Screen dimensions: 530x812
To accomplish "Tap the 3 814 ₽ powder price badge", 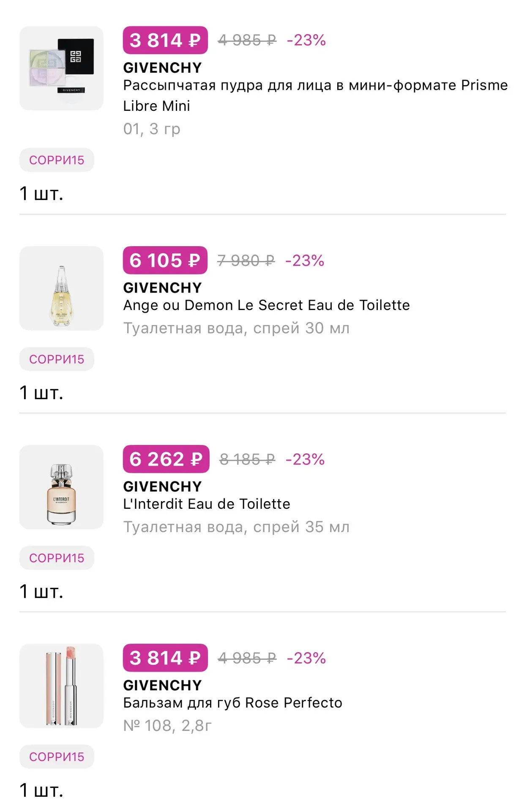I will click(x=165, y=40).
